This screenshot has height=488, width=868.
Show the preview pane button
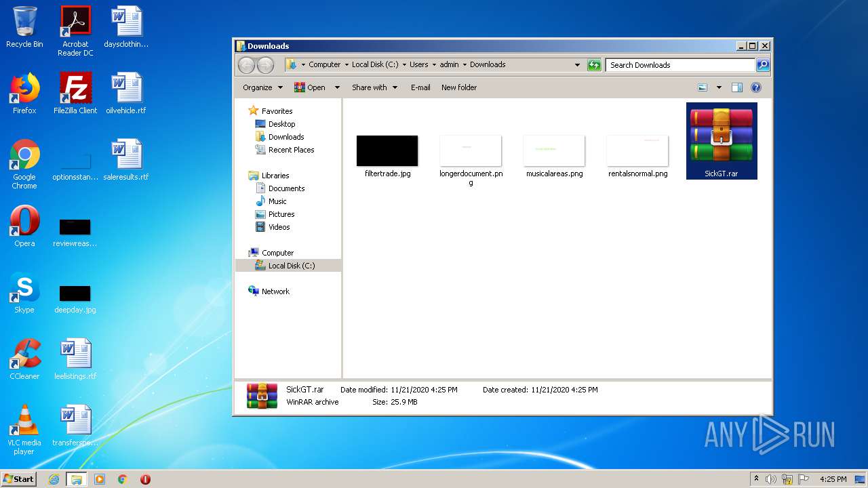737,87
